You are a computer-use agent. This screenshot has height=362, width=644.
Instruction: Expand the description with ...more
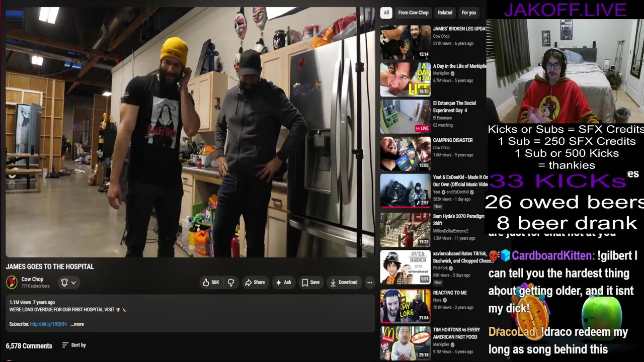coord(77,324)
